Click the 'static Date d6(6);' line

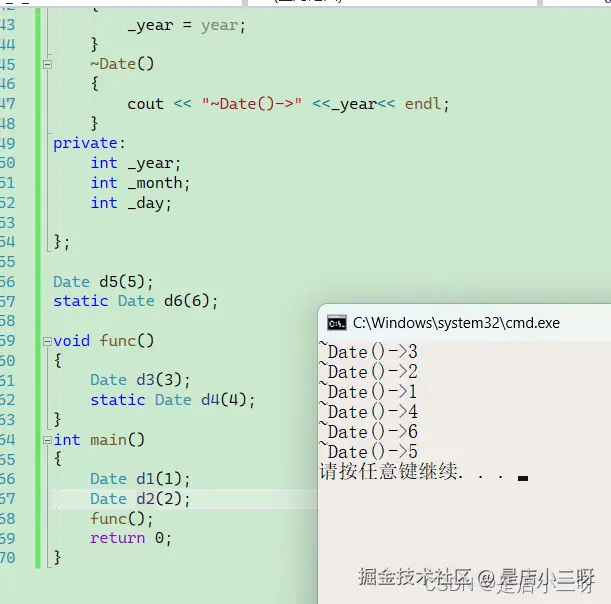[136, 301]
